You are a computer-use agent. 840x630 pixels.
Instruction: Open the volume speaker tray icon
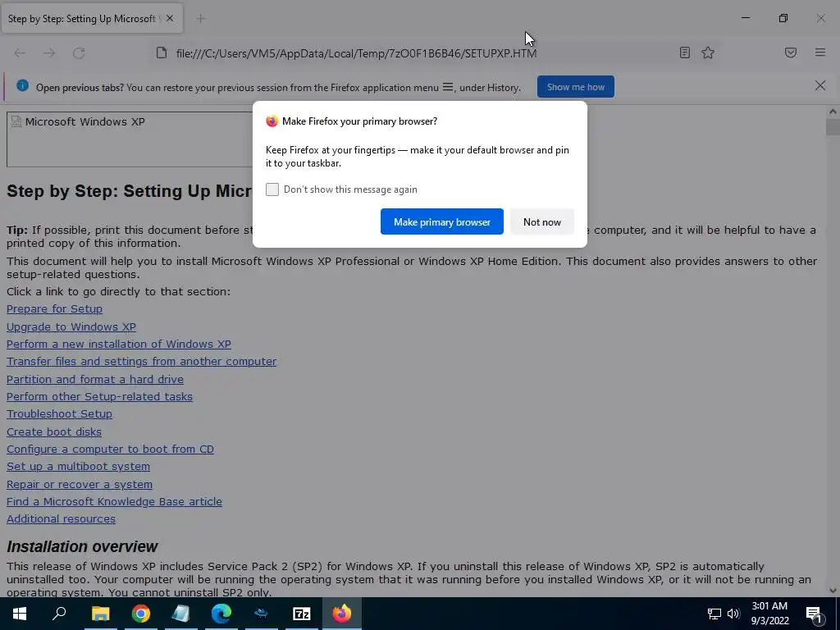click(733, 614)
